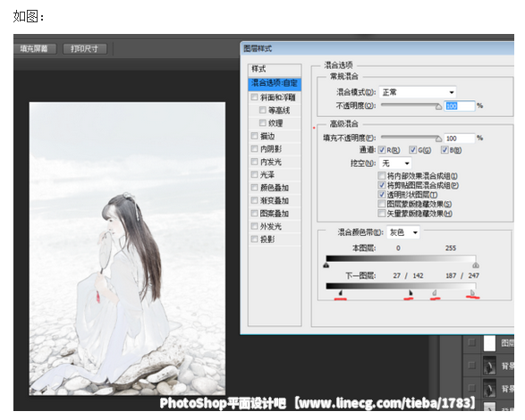Click 下一图层 white left half-handle at 187
The width and height of the screenshot is (525, 420).
point(435,293)
